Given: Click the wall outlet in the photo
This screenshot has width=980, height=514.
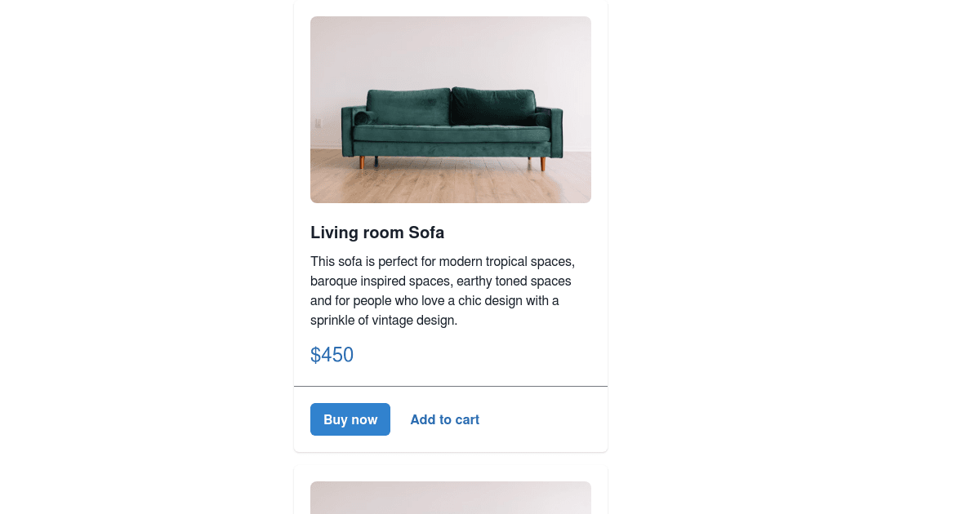Looking at the screenshot, I should tap(318, 123).
